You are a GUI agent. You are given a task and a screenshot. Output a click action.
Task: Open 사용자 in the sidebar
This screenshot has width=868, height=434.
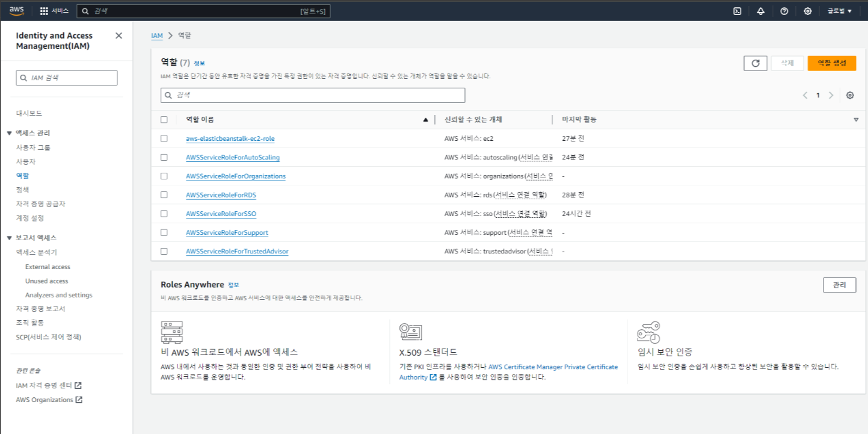(x=26, y=162)
